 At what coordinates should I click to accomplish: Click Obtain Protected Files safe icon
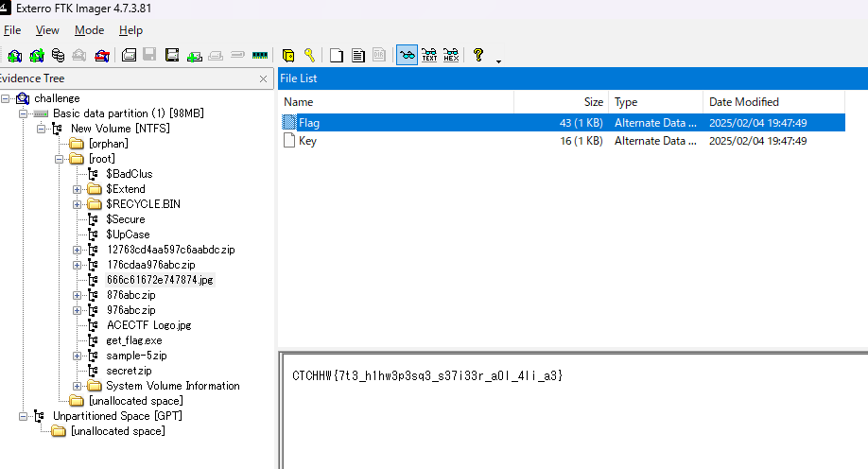(x=287, y=56)
